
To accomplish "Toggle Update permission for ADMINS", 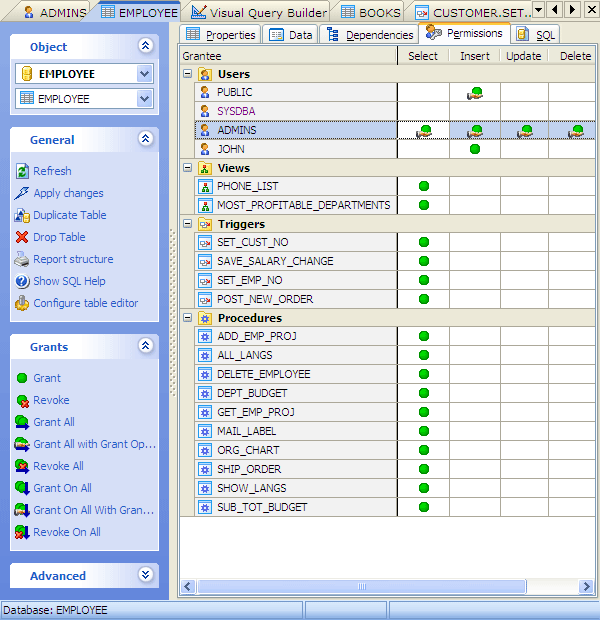I will pos(524,130).
